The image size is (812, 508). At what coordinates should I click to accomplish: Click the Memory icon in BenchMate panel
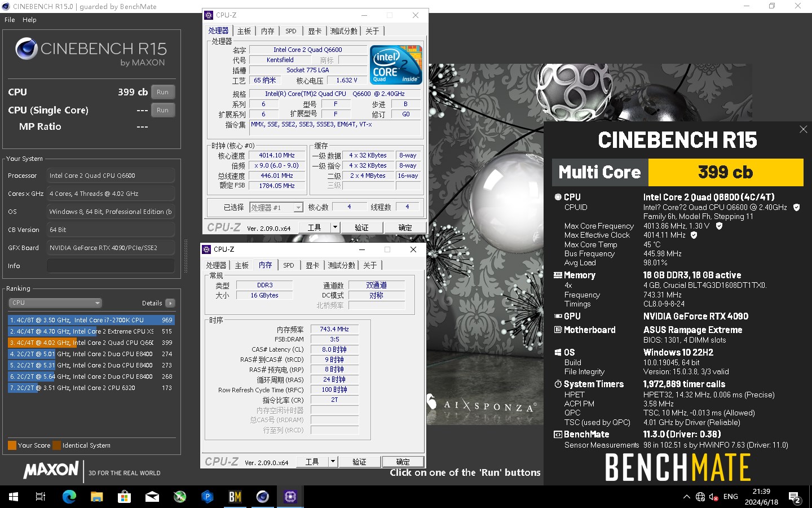(x=558, y=275)
